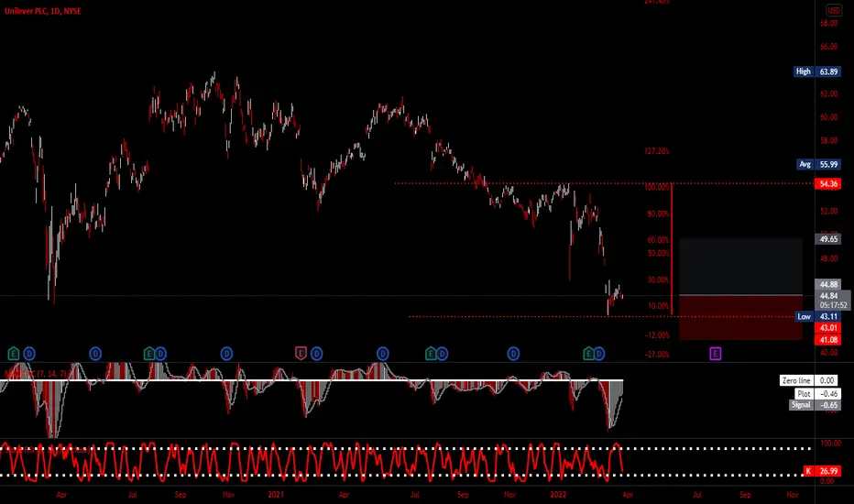This screenshot has height=504, width=854.
Task: Click the 66.00 price axis label
Action: [x=828, y=47]
